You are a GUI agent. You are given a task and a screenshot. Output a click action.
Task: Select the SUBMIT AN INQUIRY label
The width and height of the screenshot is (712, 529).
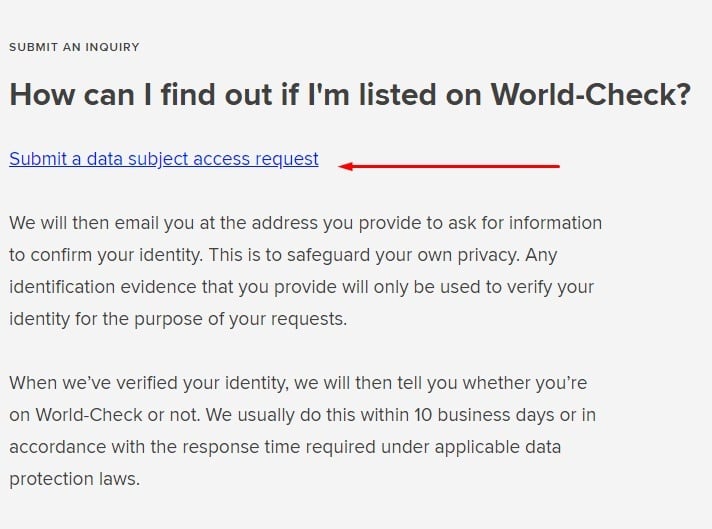coord(74,47)
